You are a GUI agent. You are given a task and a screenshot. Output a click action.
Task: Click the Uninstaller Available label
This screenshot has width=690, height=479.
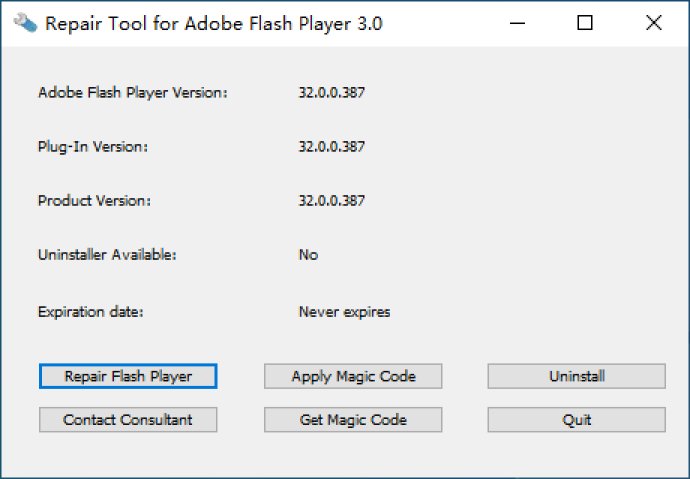tap(107, 255)
